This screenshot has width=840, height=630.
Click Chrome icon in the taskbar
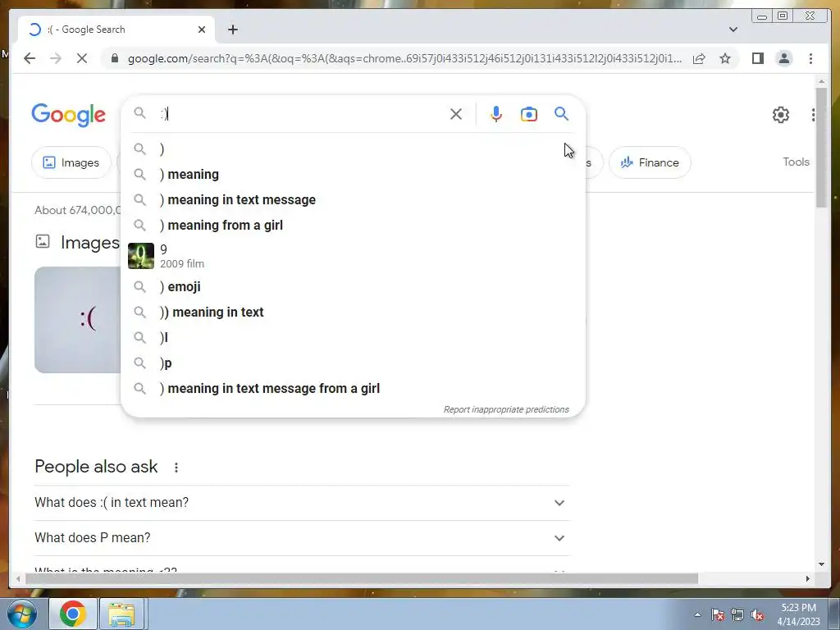[73, 614]
